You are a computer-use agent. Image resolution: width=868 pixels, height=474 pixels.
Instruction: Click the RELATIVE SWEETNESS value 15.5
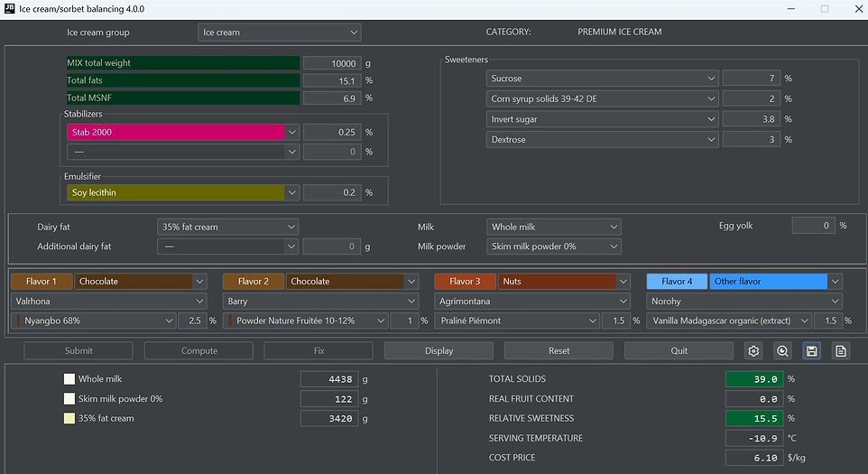(754, 419)
